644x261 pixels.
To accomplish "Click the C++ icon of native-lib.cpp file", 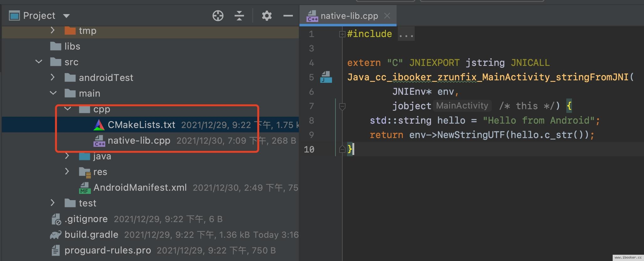I will click(99, 141).
